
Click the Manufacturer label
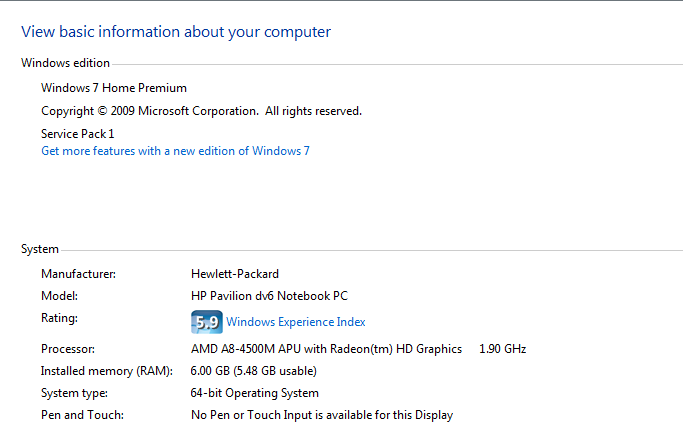[78, 273]
